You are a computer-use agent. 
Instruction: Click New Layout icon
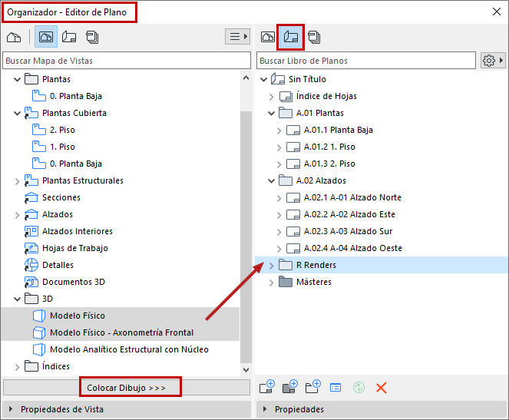pyautogui.click(x=267, y=387)
